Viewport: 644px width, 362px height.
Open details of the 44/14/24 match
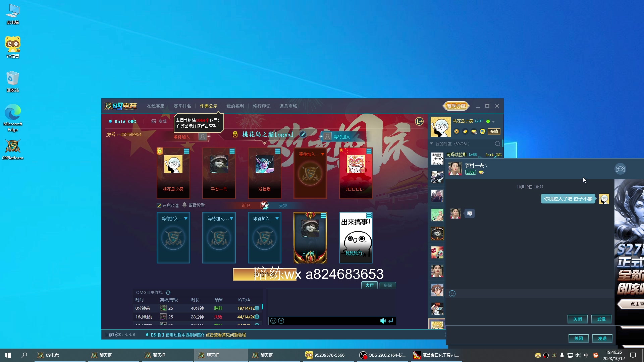(x=257, y=317)
